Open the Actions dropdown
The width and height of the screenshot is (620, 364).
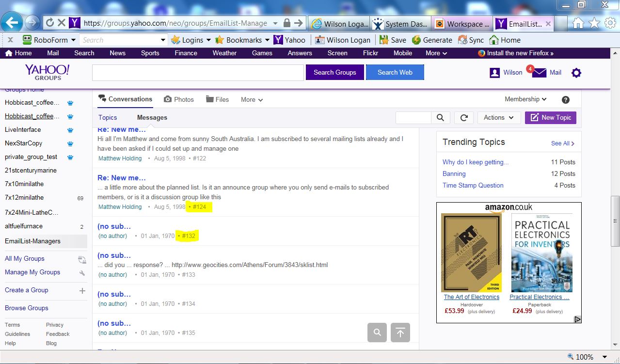tap(499, 118)
